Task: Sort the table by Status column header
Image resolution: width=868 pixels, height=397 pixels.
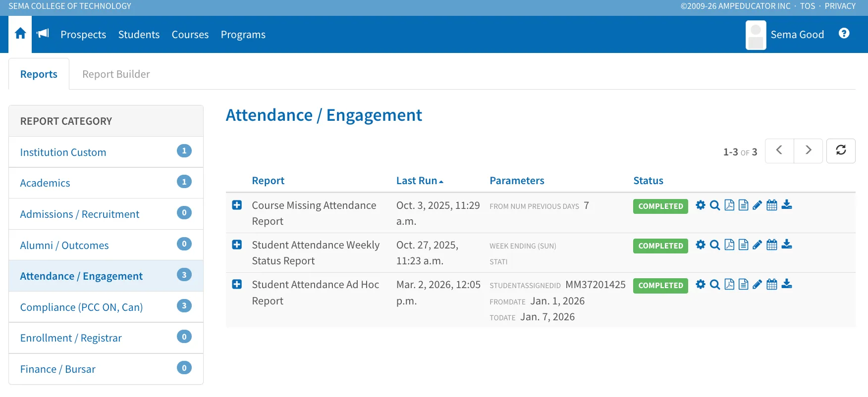Action: point(648,181)
